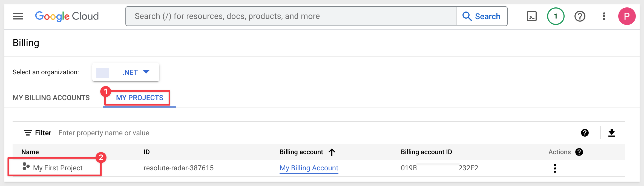Click the resolute-radar-387615 ID cell
The width and height of the screenshot is (644, 186).
click(179, 168)
